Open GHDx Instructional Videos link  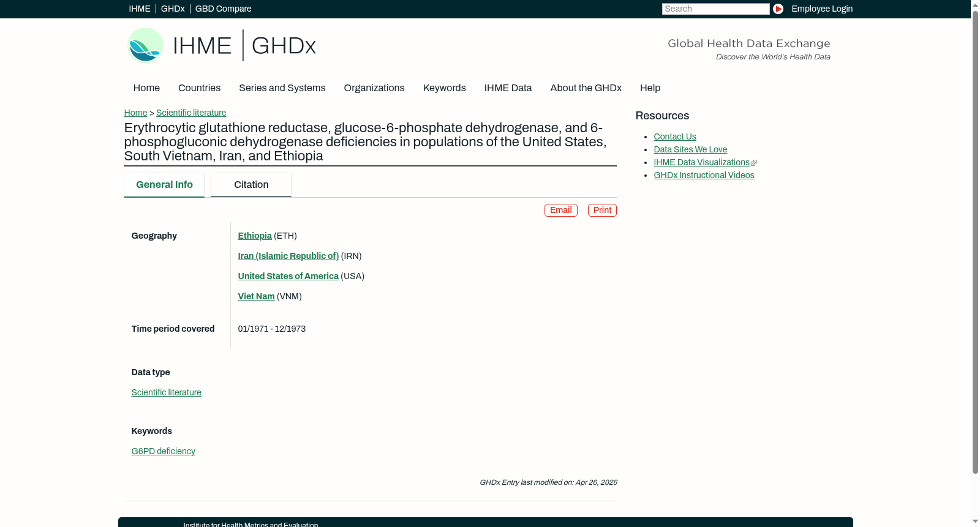pos(704,175)
